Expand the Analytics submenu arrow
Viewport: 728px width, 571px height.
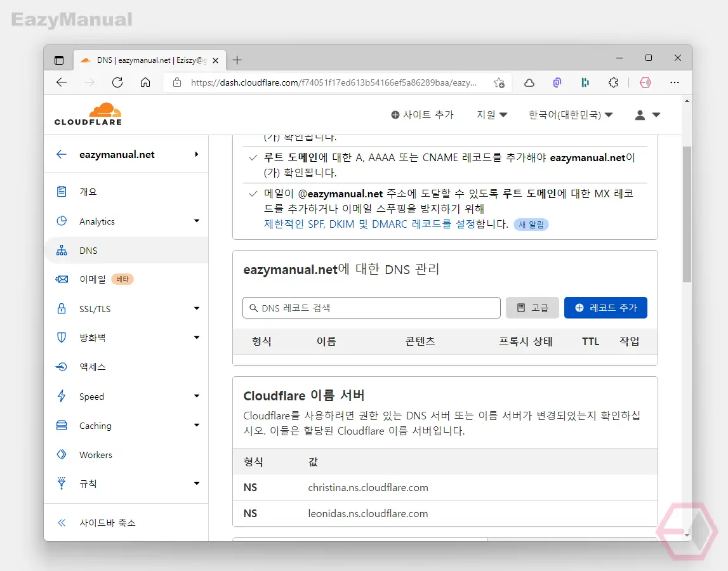tap(197, 221)
